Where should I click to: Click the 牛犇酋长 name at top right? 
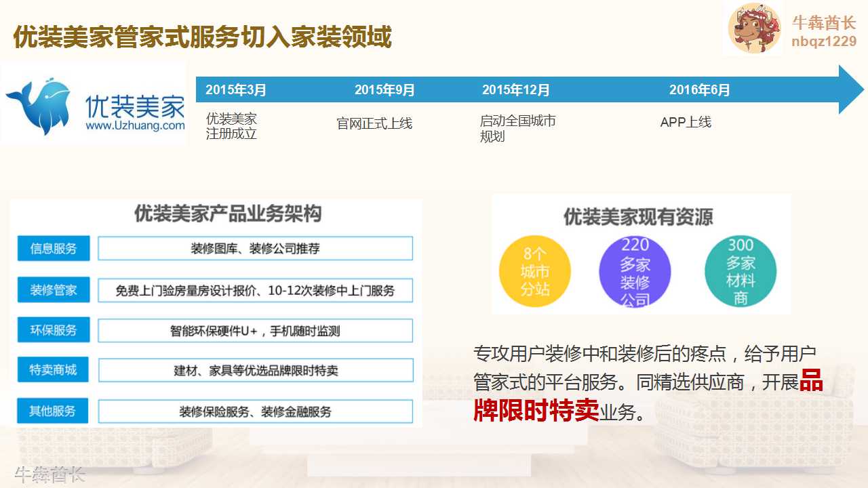pyautogui.click(x=824, y=22)
